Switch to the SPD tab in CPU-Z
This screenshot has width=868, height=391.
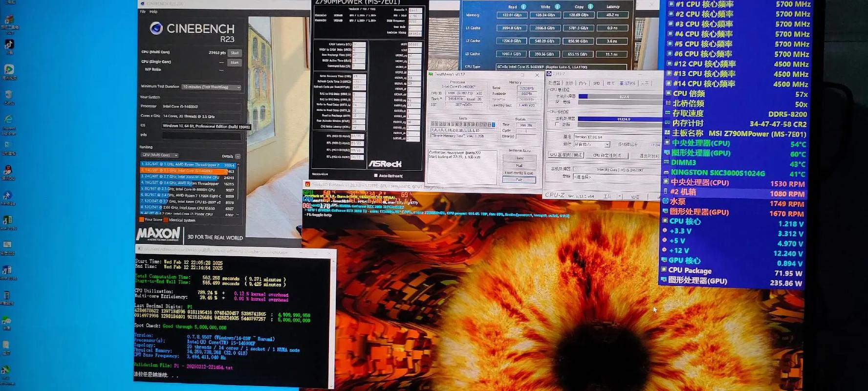tap(596, 84)
